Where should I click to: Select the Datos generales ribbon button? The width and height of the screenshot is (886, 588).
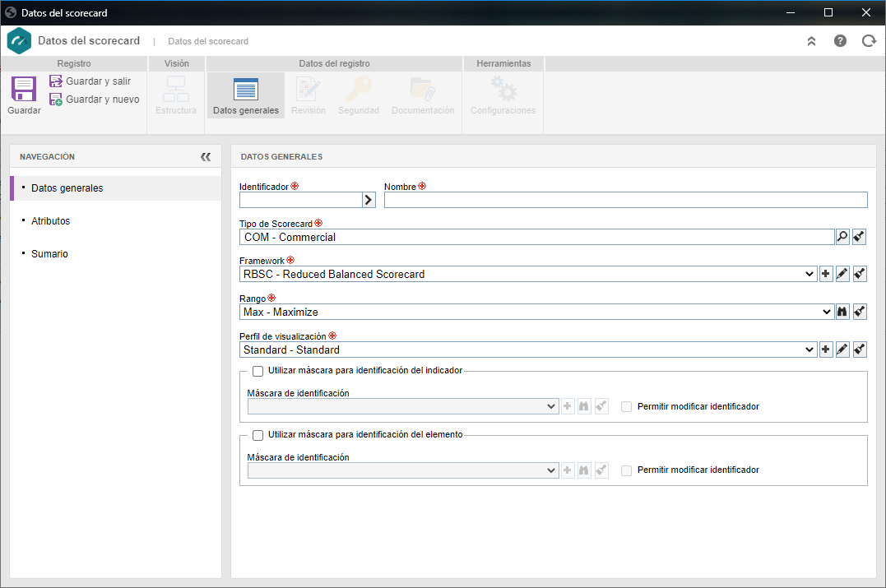coord(246,95)
